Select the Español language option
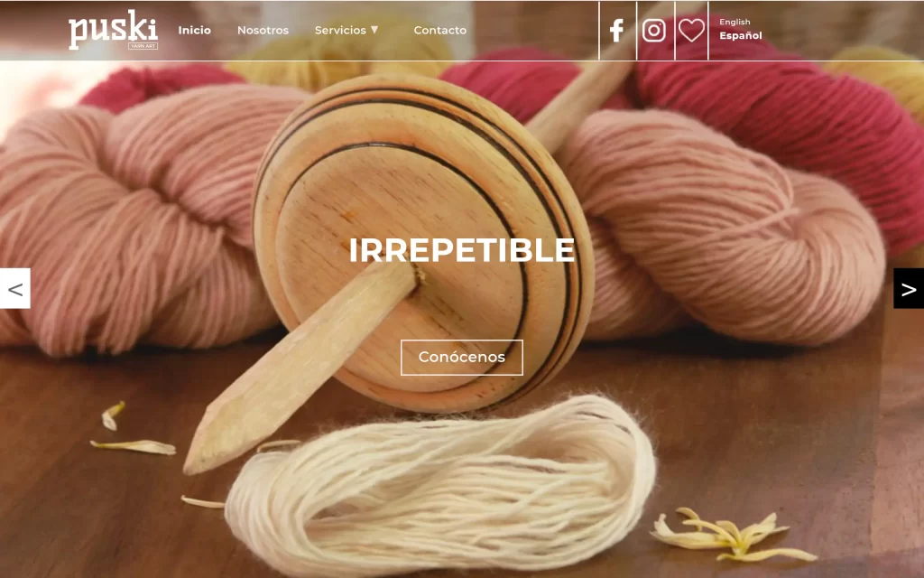Image resolution: width=924 pixels, height=578 pixels. pos(740,35)
